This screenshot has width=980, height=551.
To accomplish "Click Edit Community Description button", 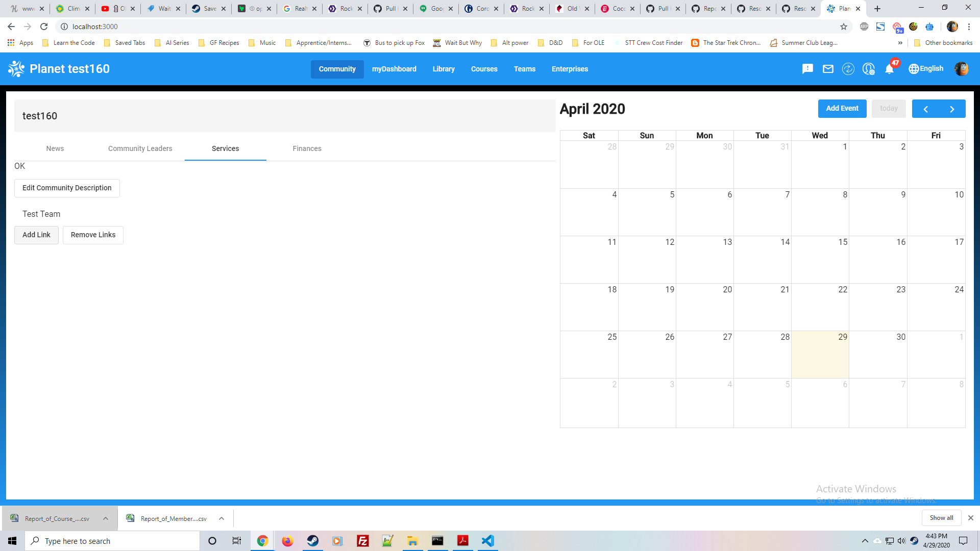I will click(x=67, y=188).
